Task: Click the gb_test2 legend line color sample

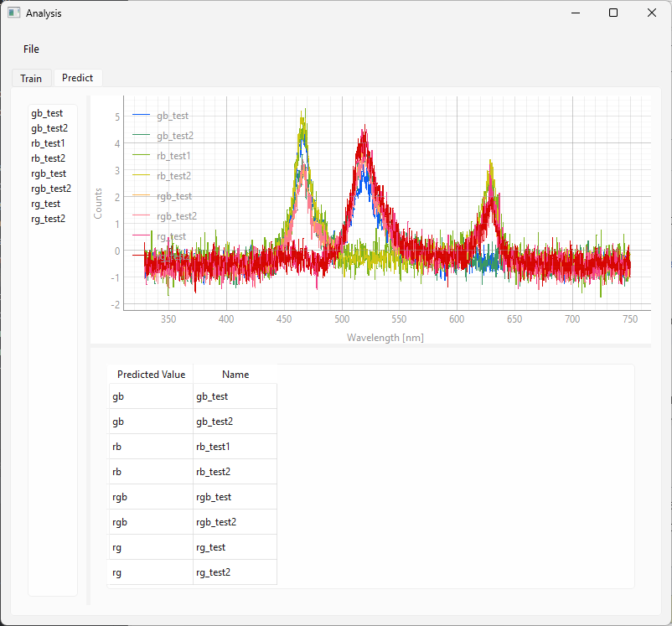Action: 141,136
